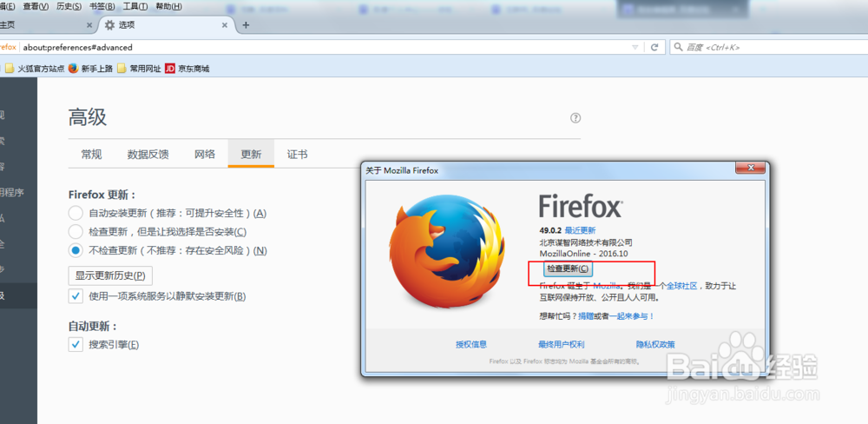This screenshot has width=868, height=424.
Task: Toggle 使用一项系统服务以静默安装更新 checkbox
Action: click(x=76, y=296)
